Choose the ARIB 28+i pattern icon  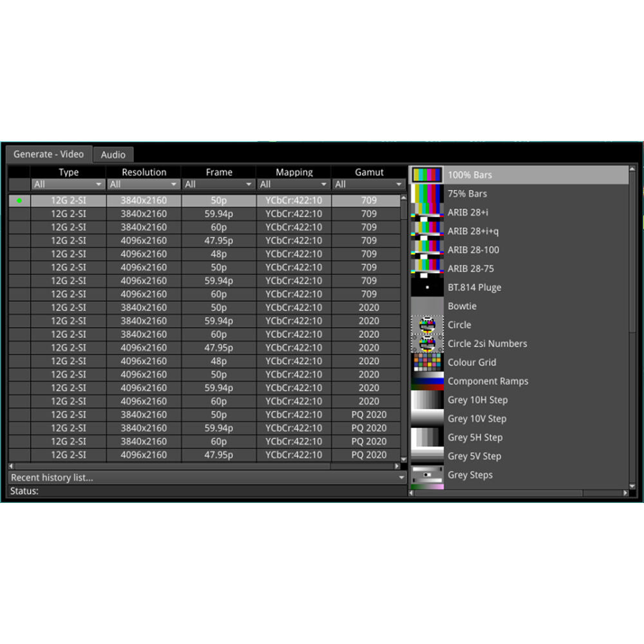pos(427,213)
